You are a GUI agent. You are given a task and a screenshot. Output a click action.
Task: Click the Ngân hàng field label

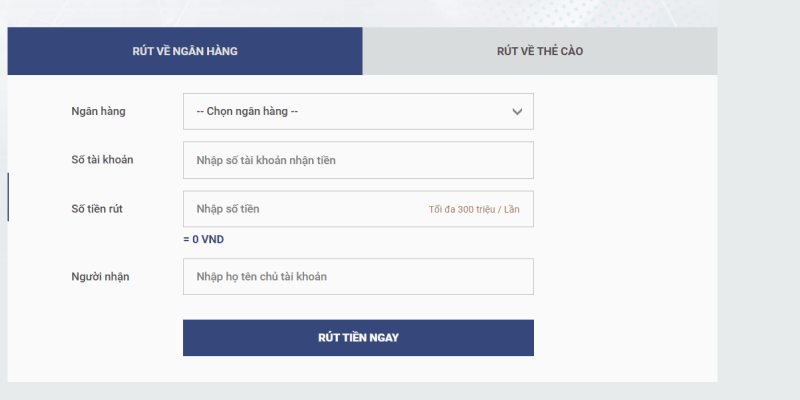point(99,111)
